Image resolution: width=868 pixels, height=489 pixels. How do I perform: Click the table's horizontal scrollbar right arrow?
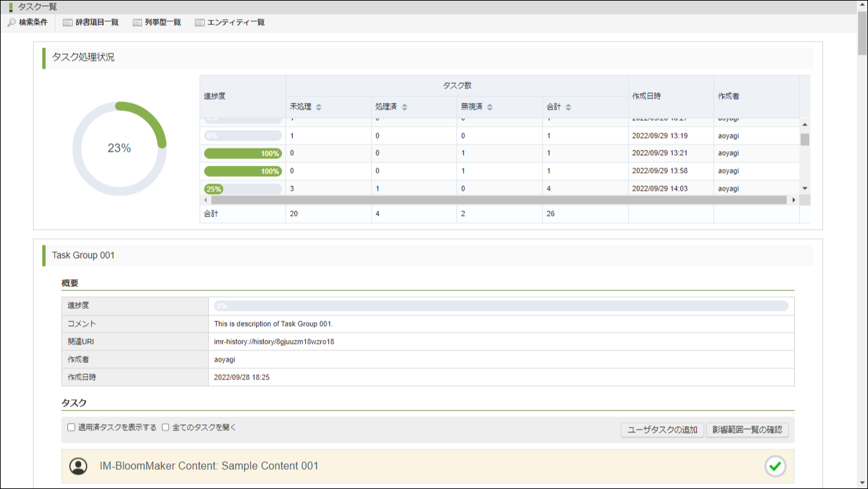[x=793, y=200]
